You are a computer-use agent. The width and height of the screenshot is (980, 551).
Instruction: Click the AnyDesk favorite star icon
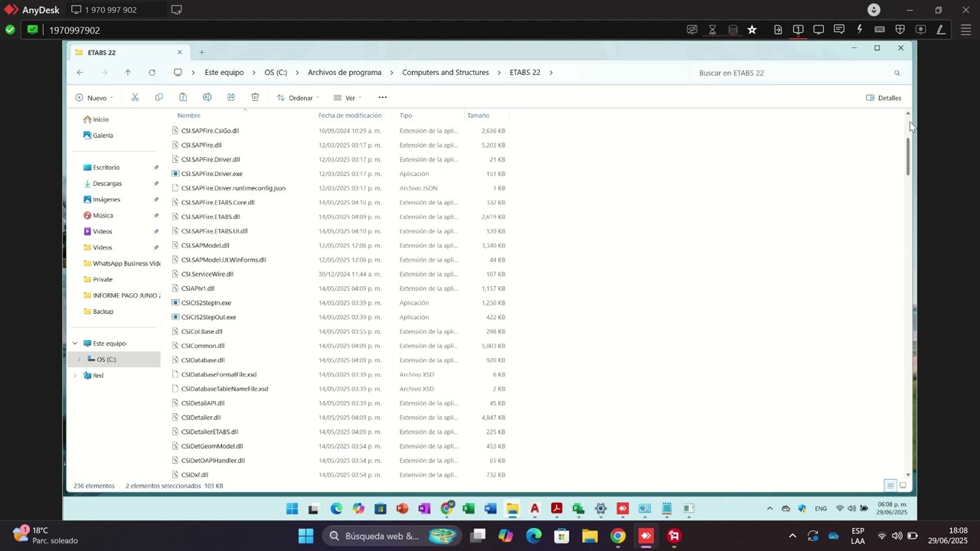pyautogui.click(x=752, y=30)
